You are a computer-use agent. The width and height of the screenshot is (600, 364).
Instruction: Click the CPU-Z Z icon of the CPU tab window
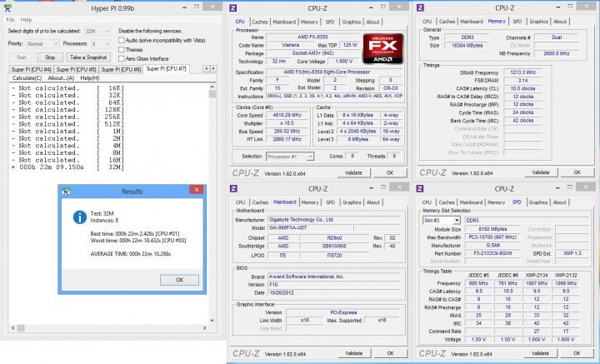pos(233,7)
